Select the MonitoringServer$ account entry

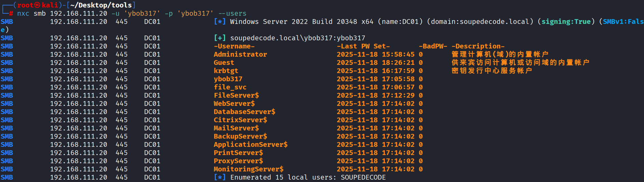pyautogui.click(x=249, y=169)
